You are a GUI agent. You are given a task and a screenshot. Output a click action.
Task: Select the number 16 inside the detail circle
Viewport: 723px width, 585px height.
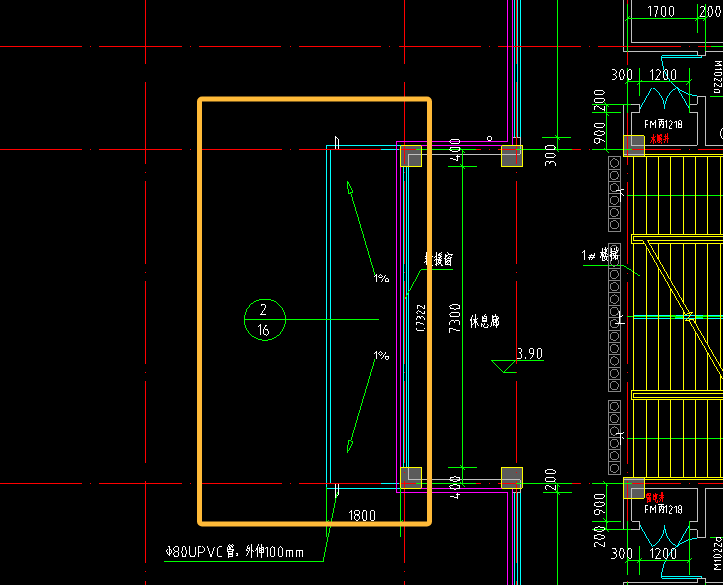[x=263, y=330]
